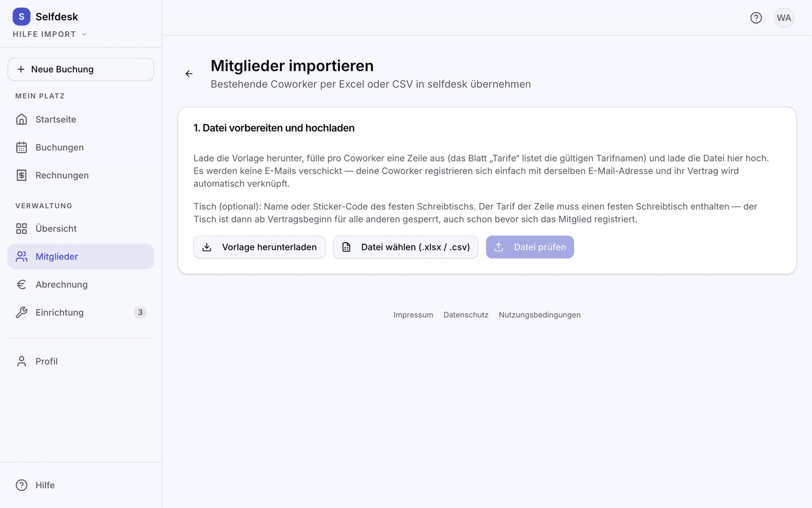Choose file with Datei wählen (.xlsx / .csv)

pyautogui.click(x=405, y=247)
